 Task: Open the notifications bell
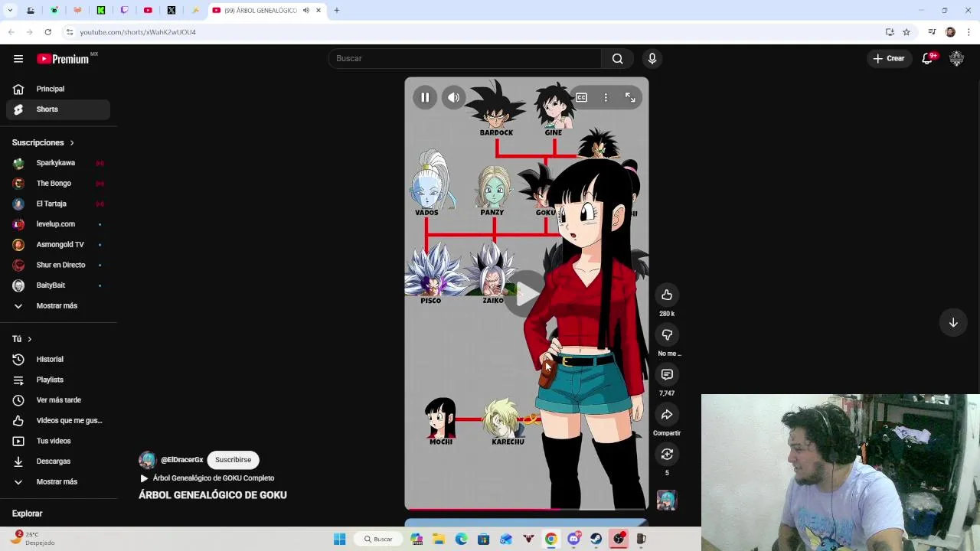click(928, 58)
